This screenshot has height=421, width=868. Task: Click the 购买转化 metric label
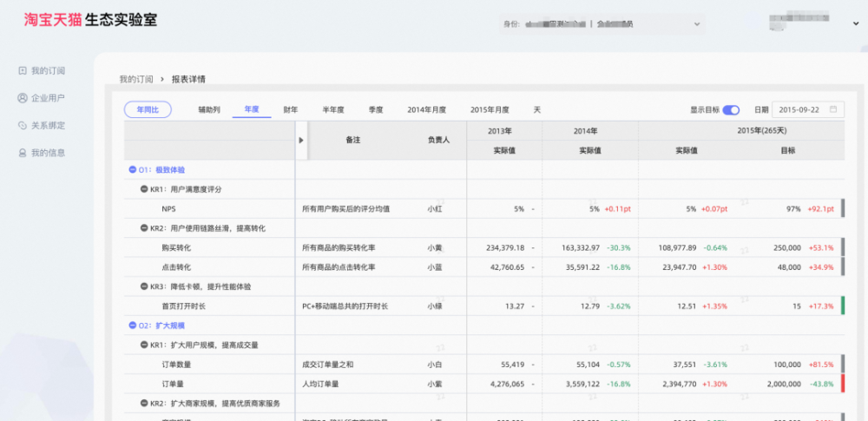pyautogui.click(x=176, y=247)
